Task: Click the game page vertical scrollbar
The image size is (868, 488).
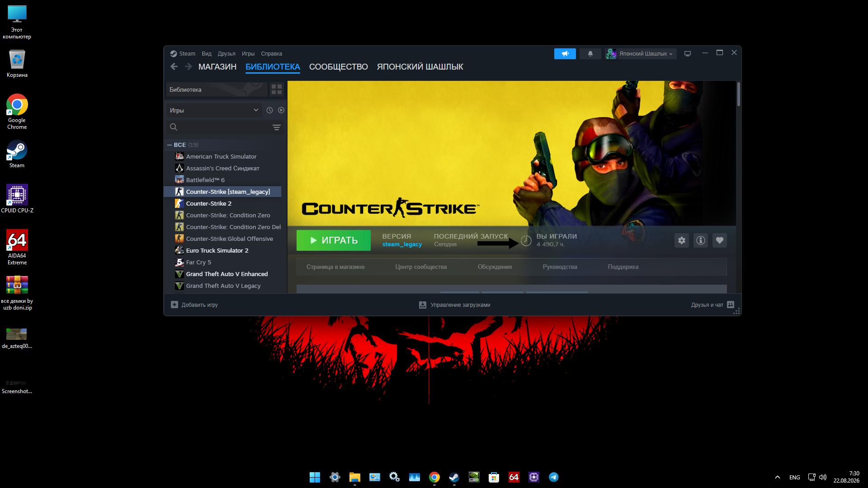Action: pos(739,94)
